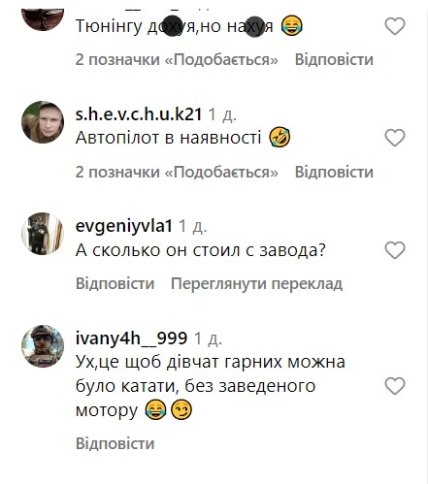The width and height of the screenshot is (428, 484).
Task: Reply to the tuning comment via Відповісти
Action: pos(334,60)
